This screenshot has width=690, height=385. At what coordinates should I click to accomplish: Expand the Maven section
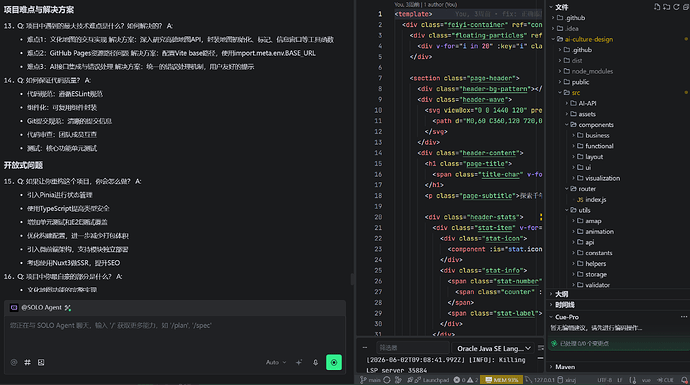[x=618, y=367]
